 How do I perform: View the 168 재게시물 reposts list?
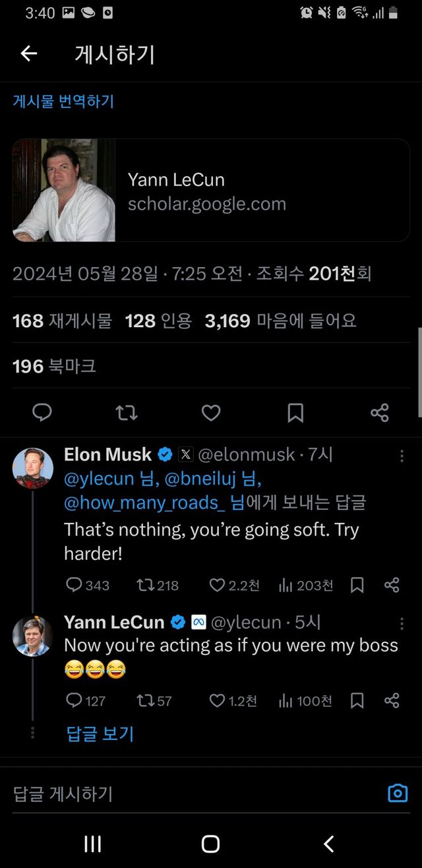[x=62, y=321]
